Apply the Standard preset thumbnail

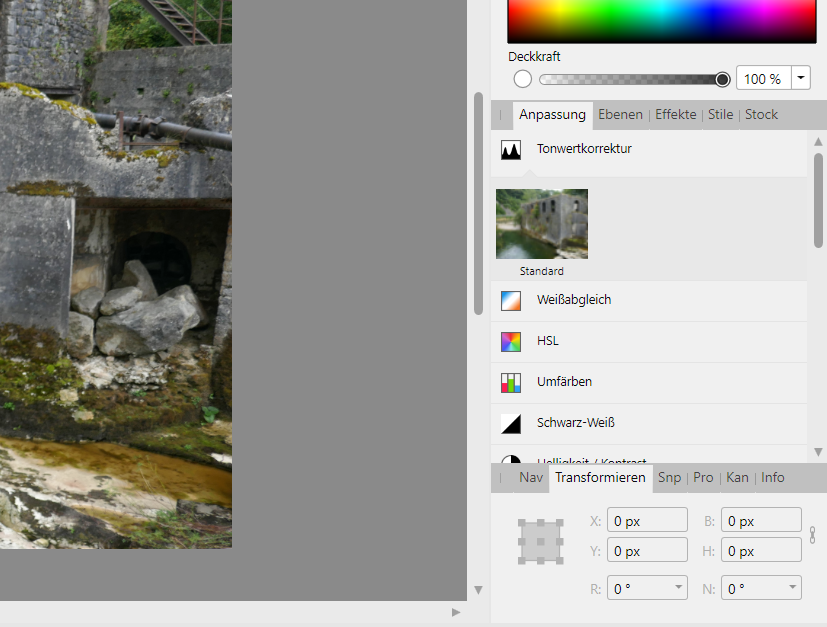point(542,224)
